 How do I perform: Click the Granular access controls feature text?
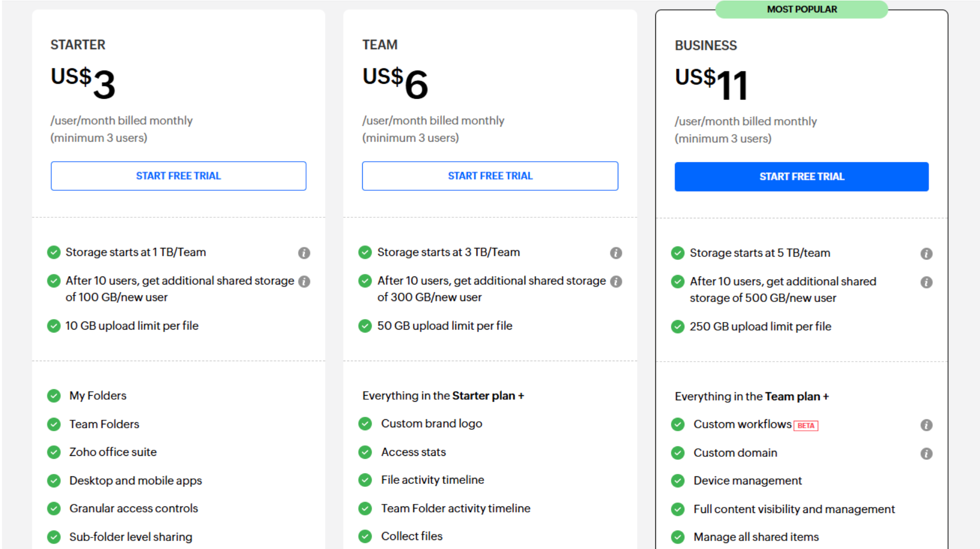(x=133, y=508)
